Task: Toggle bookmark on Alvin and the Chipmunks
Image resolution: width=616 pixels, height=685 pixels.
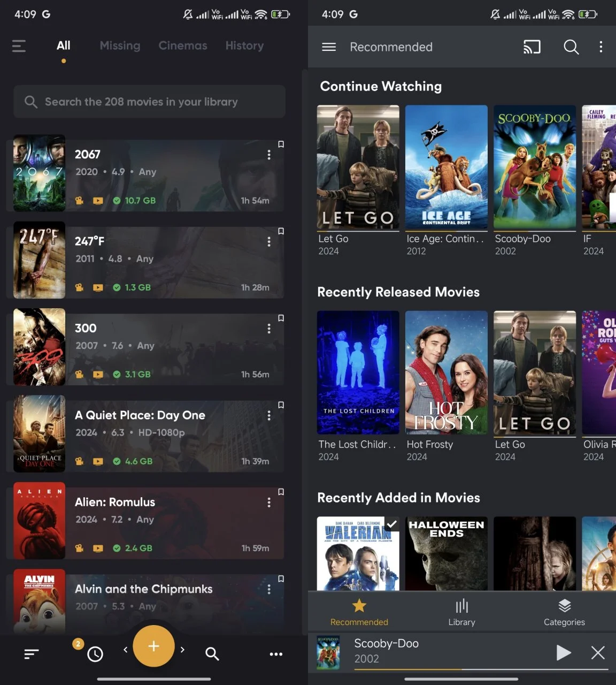Action: [x=281, y=579]
